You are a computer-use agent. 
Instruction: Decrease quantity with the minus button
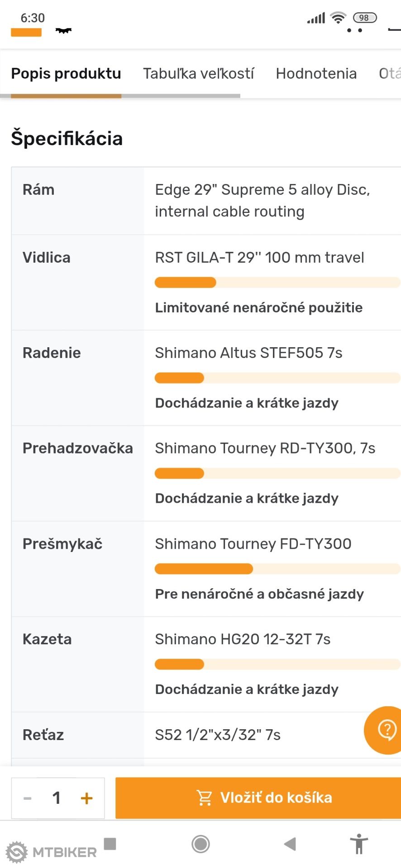28,798
